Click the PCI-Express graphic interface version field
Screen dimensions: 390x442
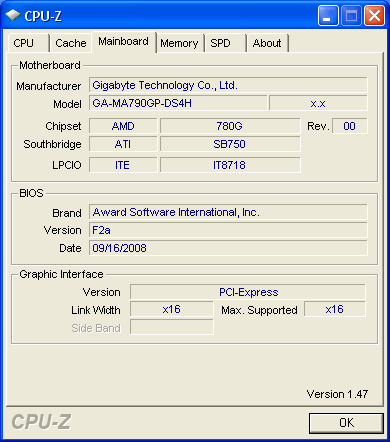tap(248, 292)
